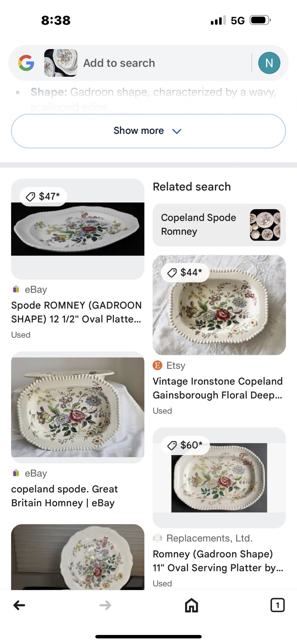The height and width of the screenshot is (644, 297).
Task: Go back with the back arrow
Action: pos(19,605)
